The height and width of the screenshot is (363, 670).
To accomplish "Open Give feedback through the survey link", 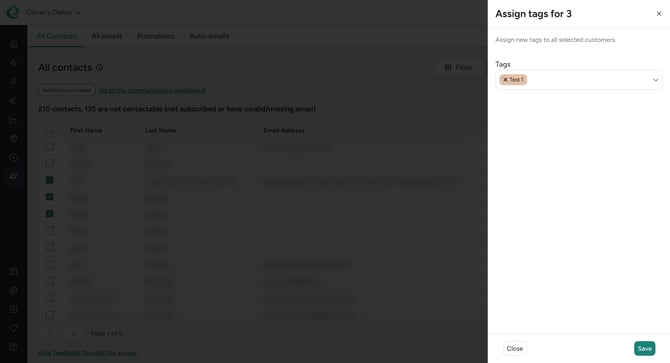I will [88, 353].
